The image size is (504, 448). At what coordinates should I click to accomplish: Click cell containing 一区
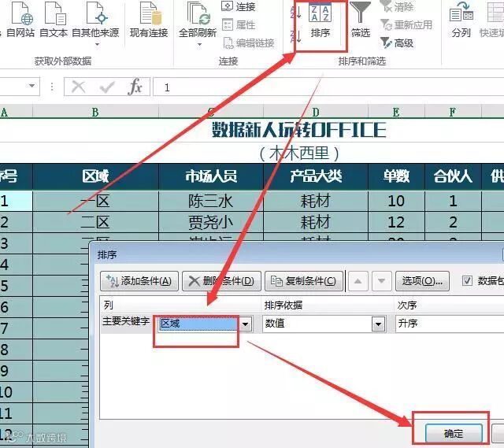click(95, 202)
